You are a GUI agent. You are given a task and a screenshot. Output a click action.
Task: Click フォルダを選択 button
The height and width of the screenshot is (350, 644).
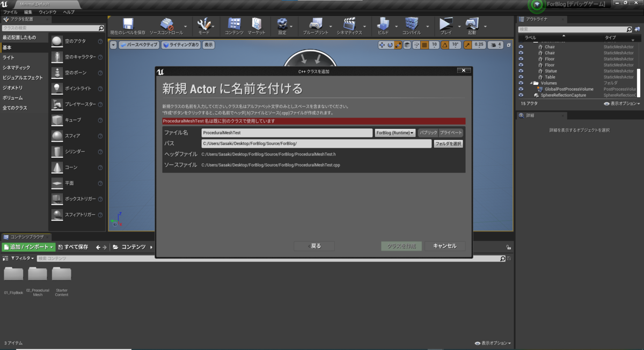coord(448,144)
